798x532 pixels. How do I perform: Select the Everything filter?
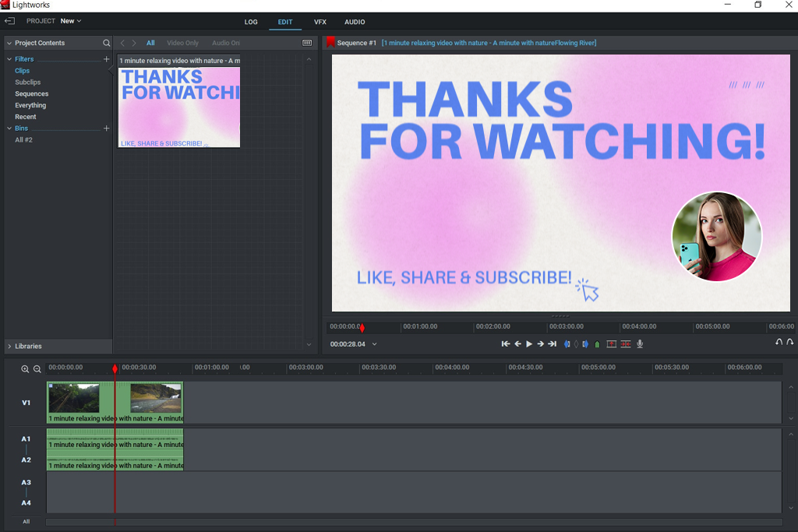(30, 105)
